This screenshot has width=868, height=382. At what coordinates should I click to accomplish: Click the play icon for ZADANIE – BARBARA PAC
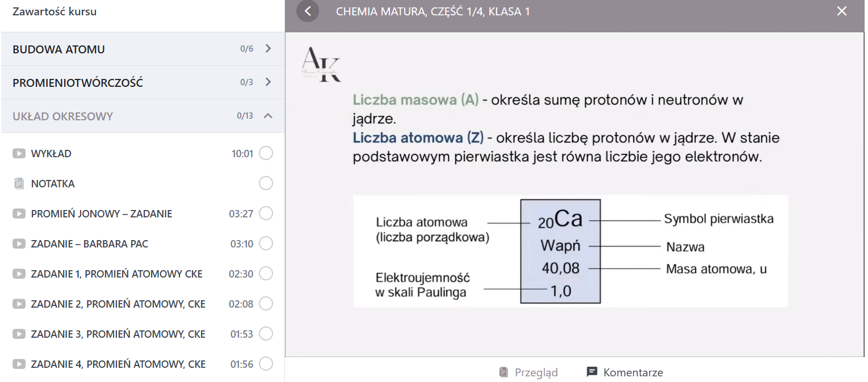click(x=19, y=243)
